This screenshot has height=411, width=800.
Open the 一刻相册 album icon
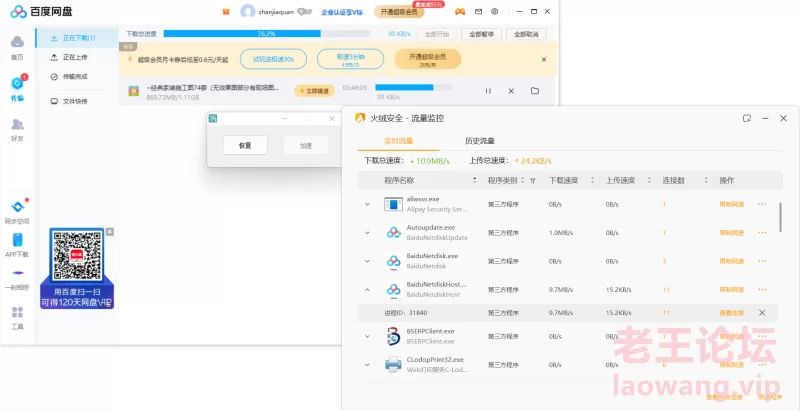click(x=17, y=273)
